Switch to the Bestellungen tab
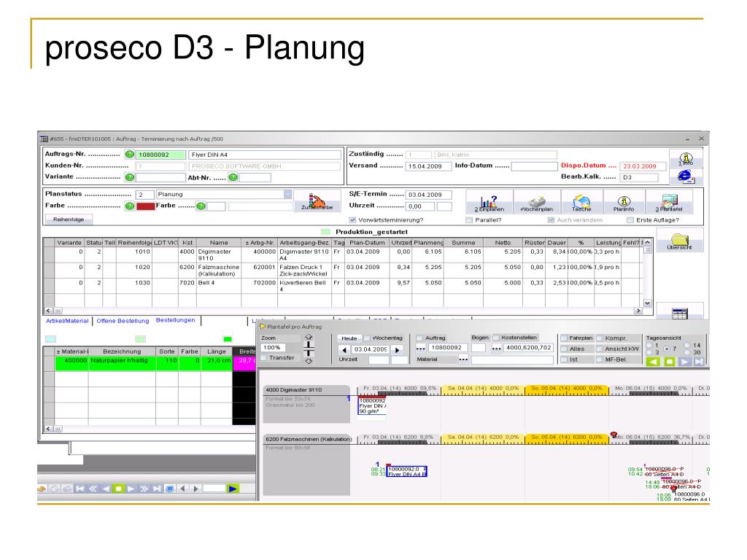Image resolution: width=747 pixels, height=560 pixels. tap(175, 320)
